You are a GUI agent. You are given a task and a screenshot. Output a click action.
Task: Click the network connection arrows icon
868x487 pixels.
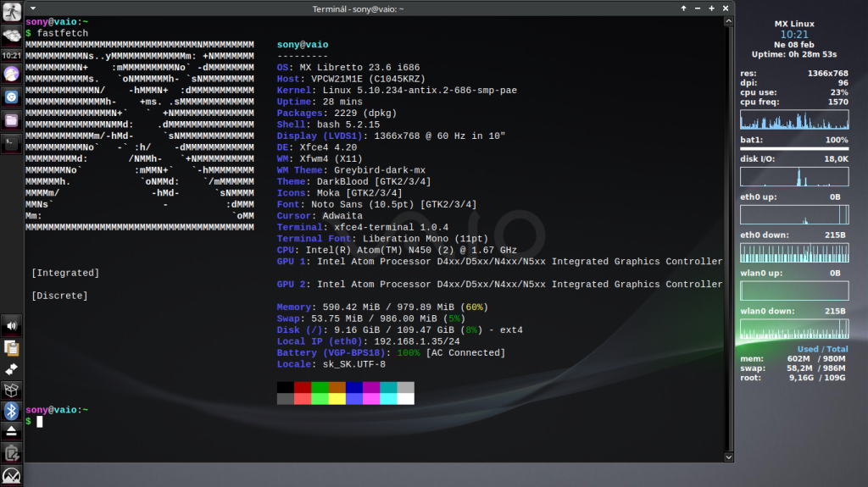[x=12, y=369]
